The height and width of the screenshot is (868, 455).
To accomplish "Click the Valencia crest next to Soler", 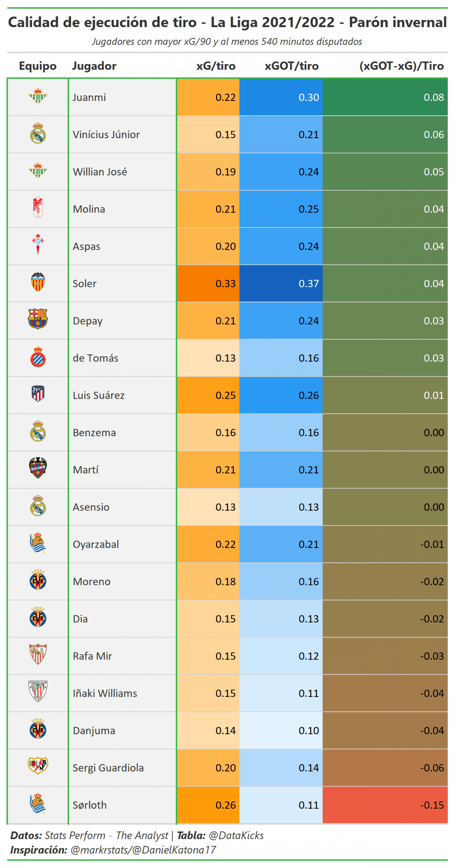I will (x=38, y=282).
